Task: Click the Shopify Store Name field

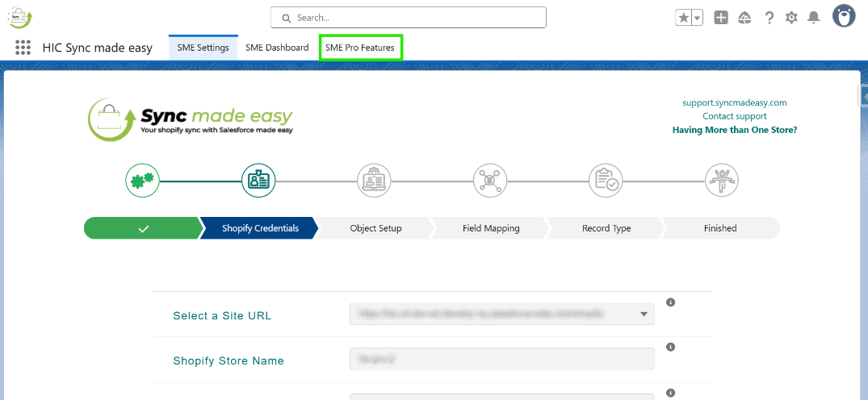Action: click(502, 359)
